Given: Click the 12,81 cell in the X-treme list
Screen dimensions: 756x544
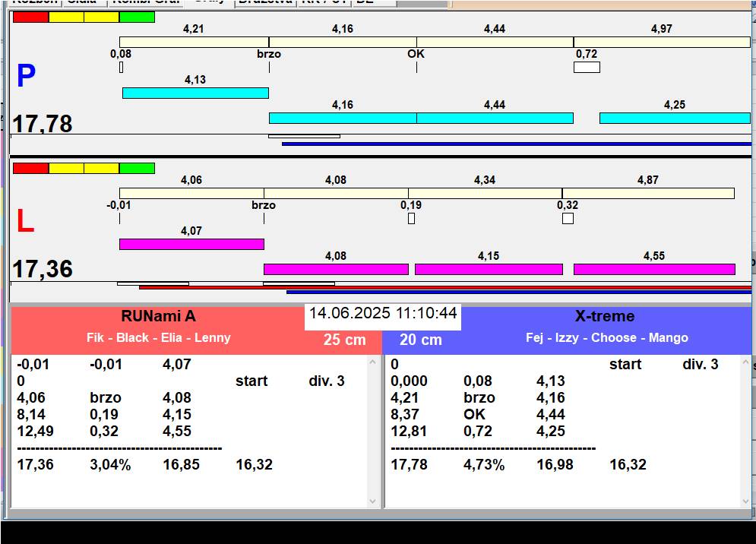Looking at the screenshot, I should [x=409, y=431].
